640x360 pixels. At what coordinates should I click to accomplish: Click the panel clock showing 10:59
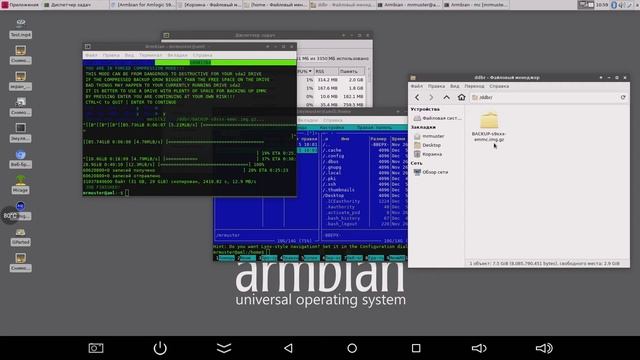(602, 5)
